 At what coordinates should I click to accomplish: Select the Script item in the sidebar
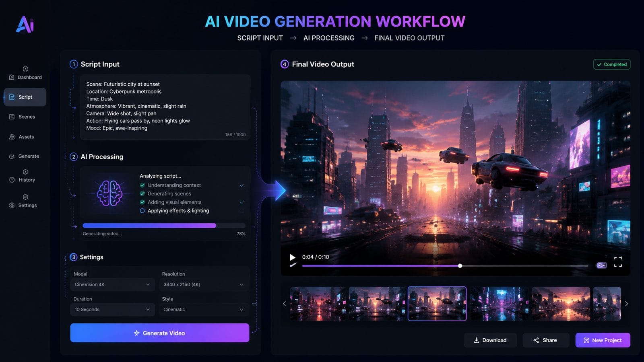25,97
